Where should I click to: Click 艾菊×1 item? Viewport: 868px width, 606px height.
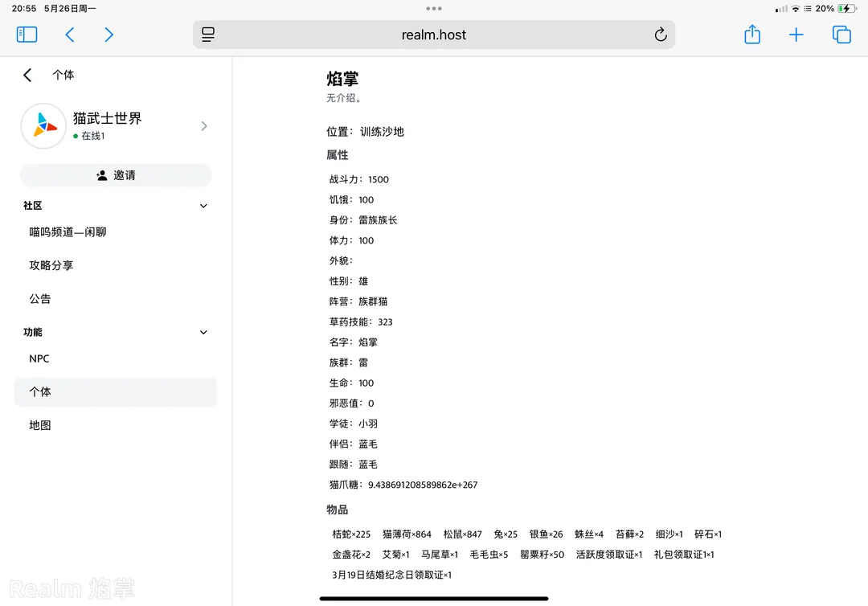(x=395, y=555)
